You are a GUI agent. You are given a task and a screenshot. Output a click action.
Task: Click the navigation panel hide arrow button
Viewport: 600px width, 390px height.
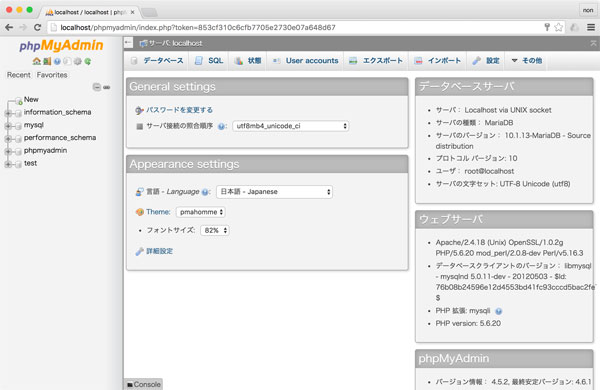click(x=129, y=43)
